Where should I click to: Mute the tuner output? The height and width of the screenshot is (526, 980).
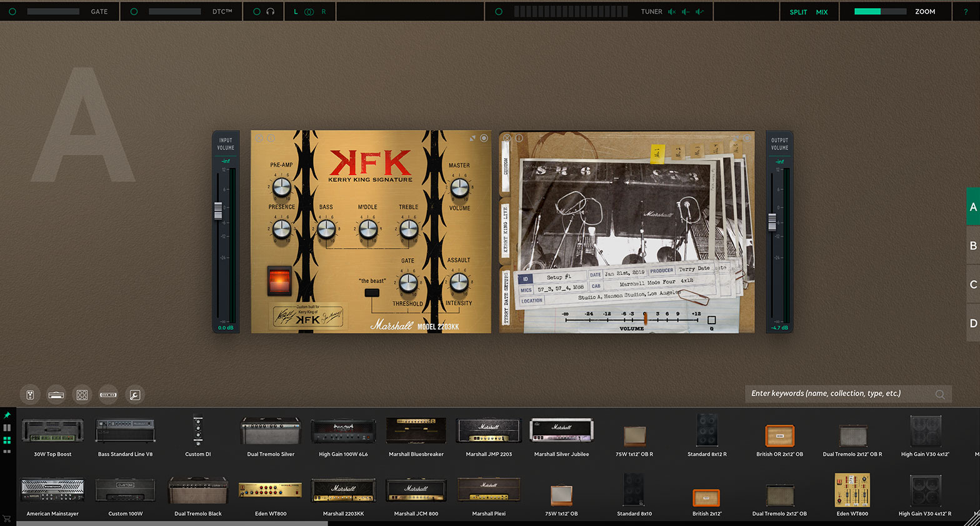(x=671, y=11)
